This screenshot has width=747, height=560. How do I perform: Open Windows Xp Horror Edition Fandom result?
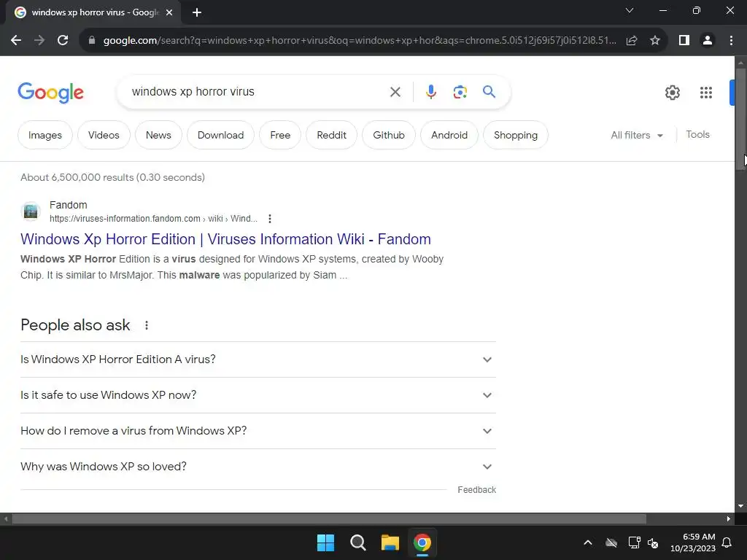(x=225, y=239)
